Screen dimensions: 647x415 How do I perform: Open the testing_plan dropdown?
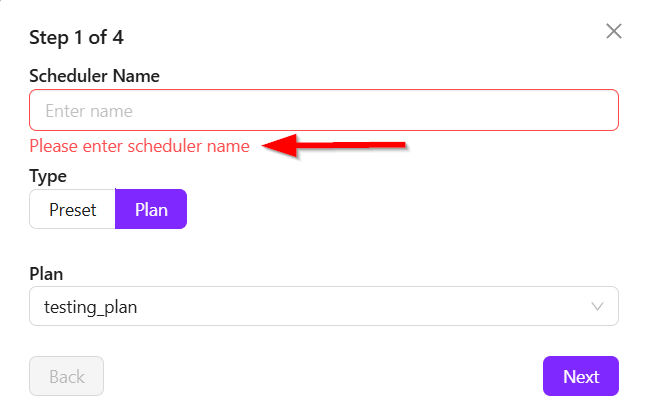point(324,307)
